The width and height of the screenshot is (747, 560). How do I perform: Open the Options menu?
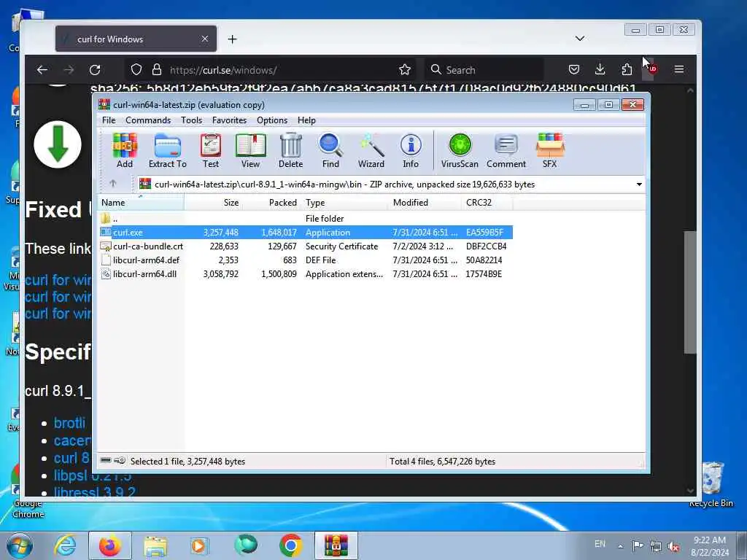[x=272, y=120]
